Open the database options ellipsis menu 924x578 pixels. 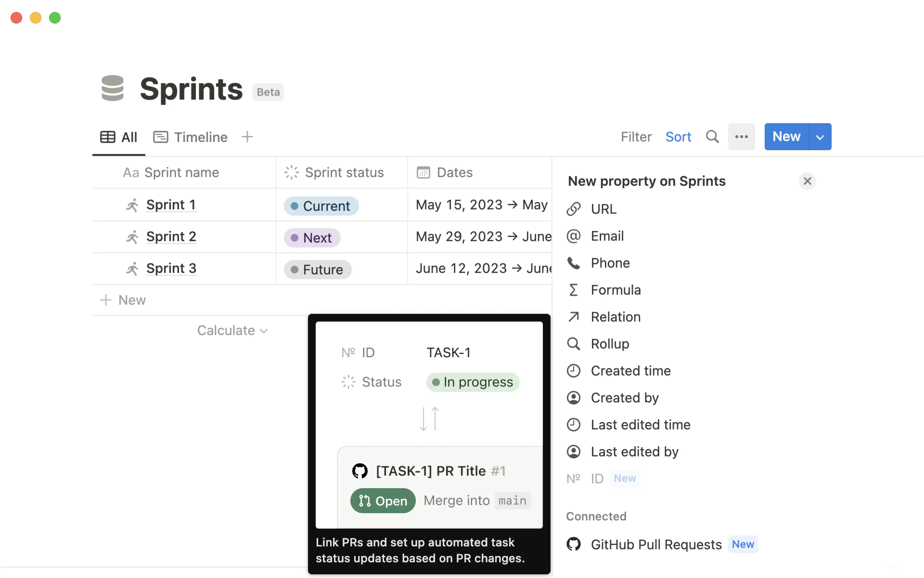click(741, 136)
